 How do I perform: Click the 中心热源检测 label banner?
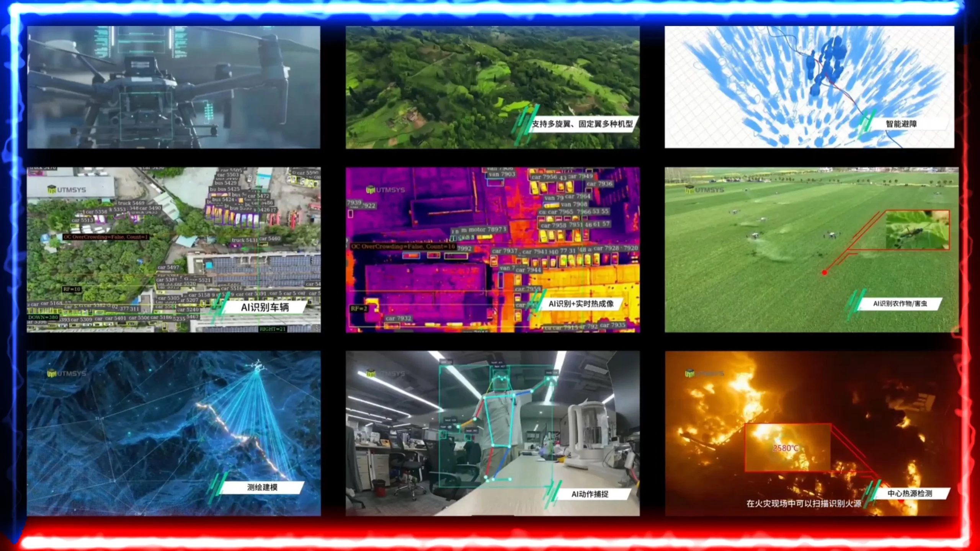click(910, 494)
